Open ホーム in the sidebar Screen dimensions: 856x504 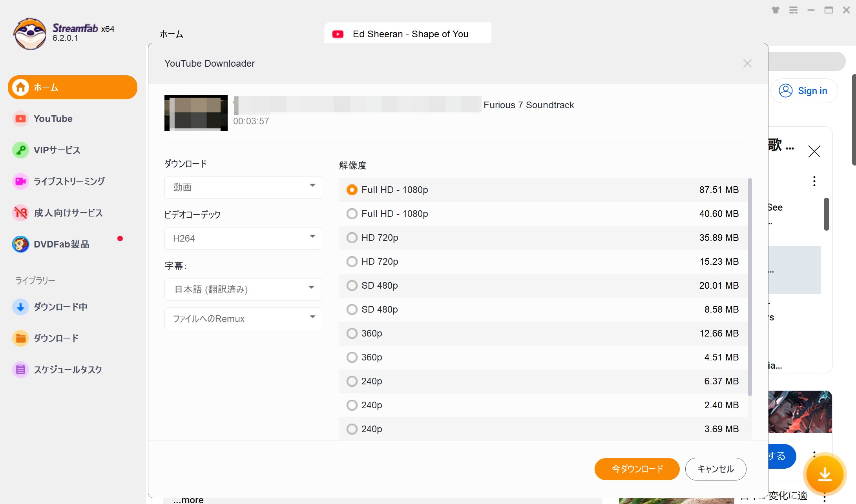(x=73, y=87)
